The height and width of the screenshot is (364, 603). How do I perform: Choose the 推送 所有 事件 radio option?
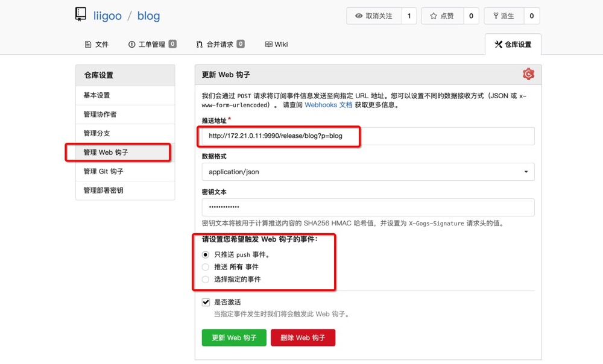point(206,267)
